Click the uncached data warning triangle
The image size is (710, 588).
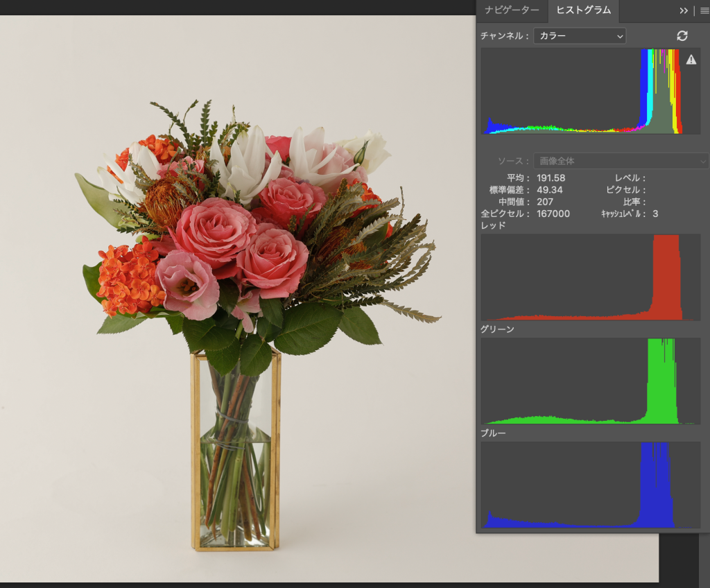click(x=691, y=60)
